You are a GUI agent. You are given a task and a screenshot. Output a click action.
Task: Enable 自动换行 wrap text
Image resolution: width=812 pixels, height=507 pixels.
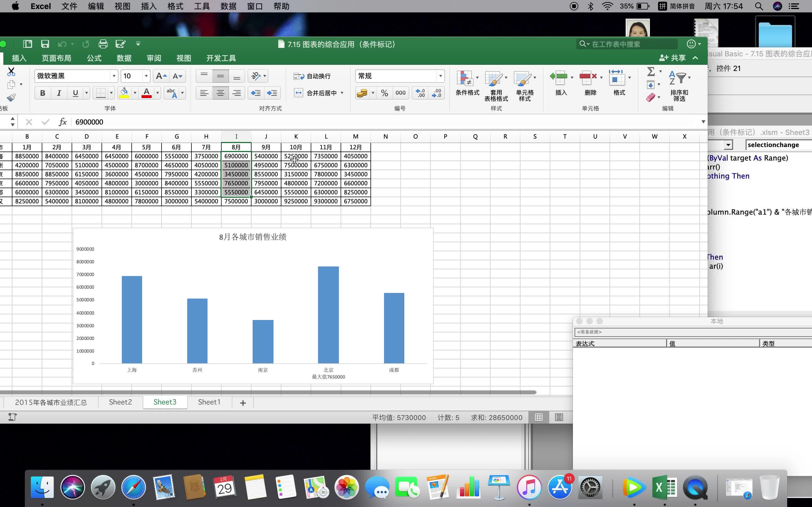coord(312,76)
